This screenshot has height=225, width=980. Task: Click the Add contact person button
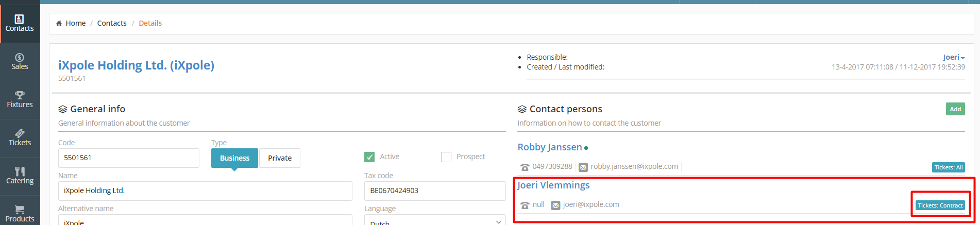pos(955,109)
